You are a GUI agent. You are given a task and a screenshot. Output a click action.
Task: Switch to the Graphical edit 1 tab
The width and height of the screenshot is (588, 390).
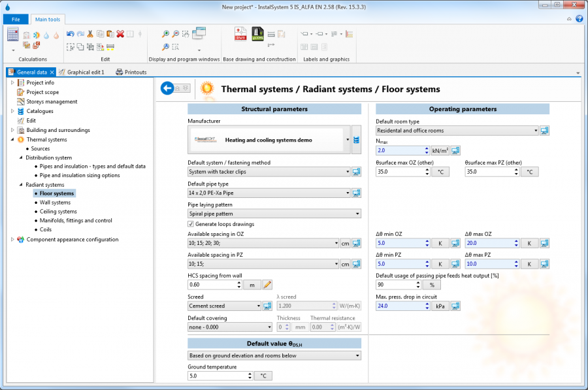click(x=85, y=72)
